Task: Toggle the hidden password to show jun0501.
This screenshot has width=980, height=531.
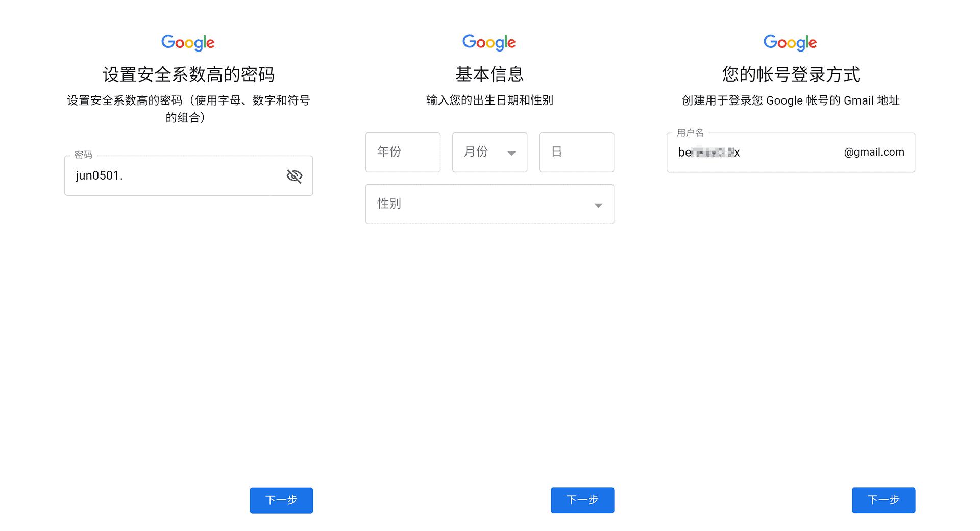Action: (295, 175)
